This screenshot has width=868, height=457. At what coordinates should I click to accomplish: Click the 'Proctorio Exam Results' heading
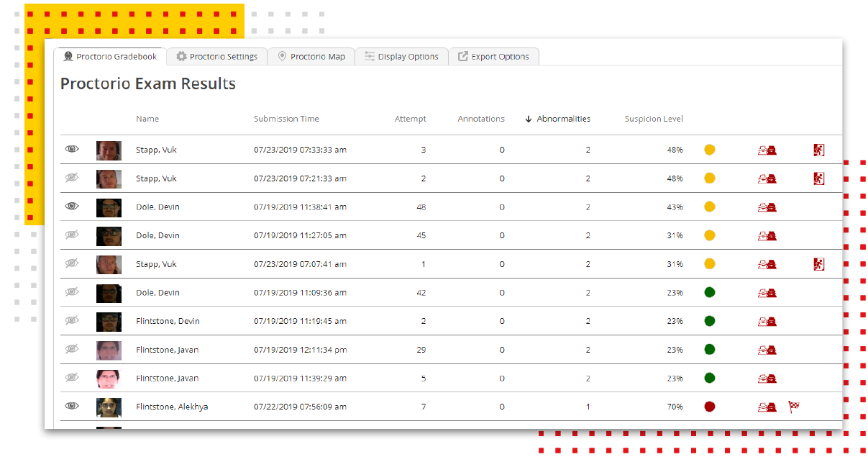click(147, 83)
